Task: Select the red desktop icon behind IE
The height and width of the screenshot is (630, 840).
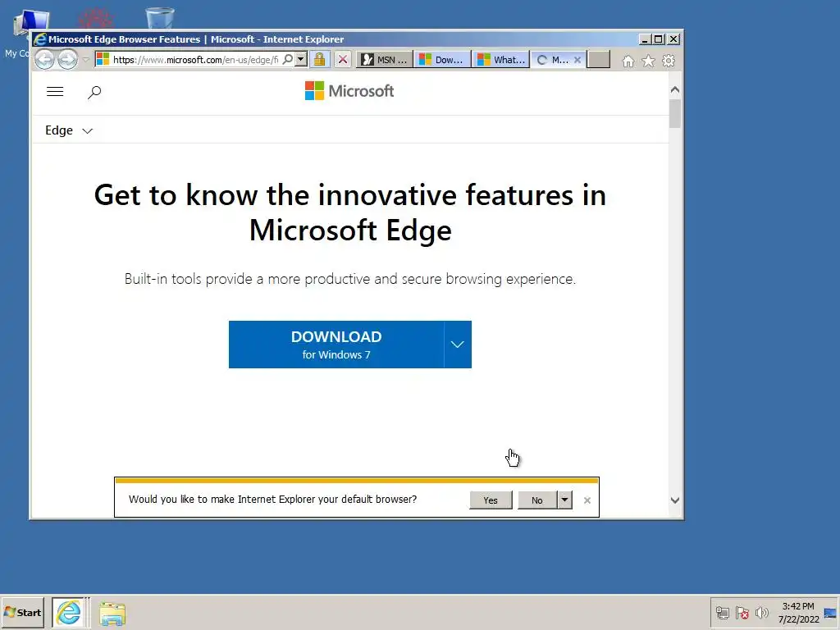Action: click(x=95, y=18)
